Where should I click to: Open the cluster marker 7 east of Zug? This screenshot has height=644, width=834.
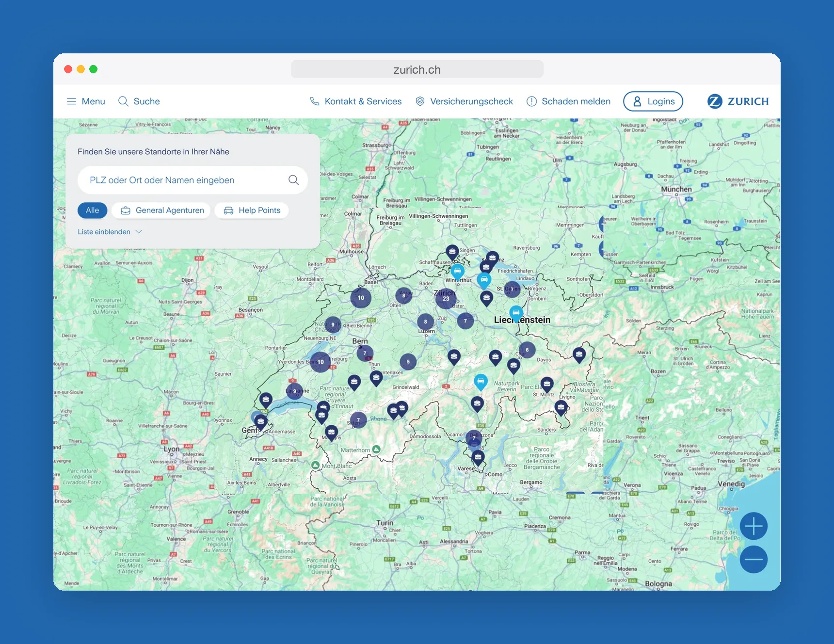(x=465, y=321)
